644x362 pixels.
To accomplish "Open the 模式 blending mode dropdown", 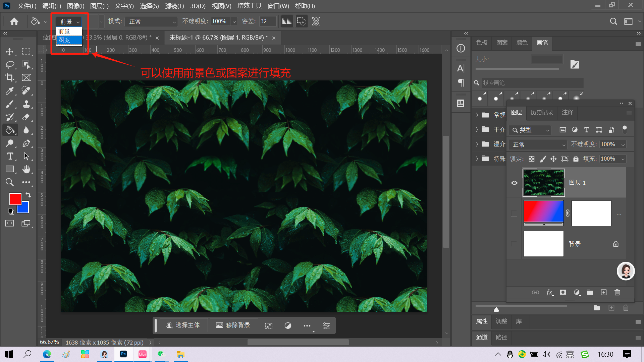I will pos(152,21).
